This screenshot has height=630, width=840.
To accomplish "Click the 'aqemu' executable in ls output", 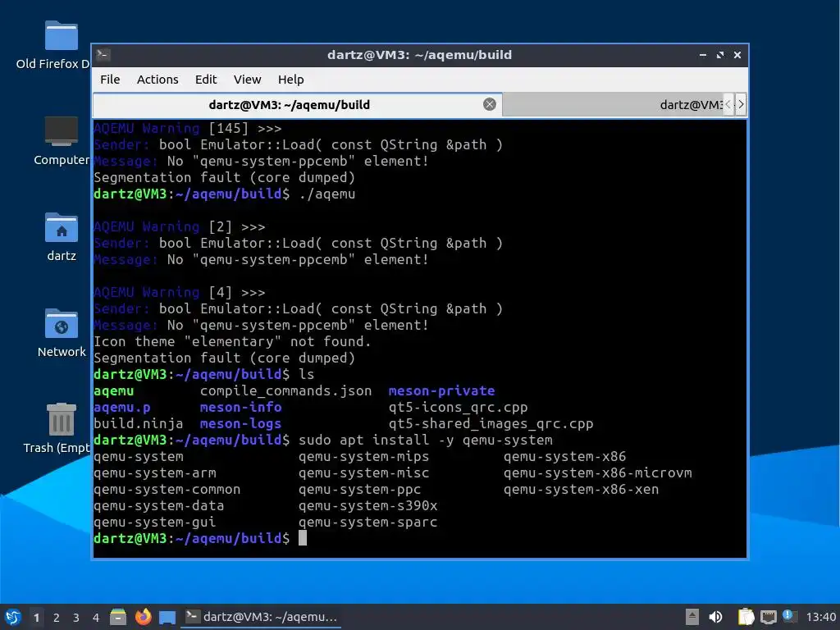I will [113, 391].
